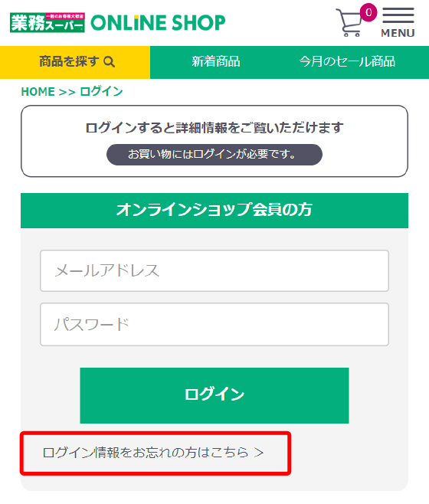Open the shopping cart icon
The width and height of the screenshot is (429, 504).
[x=349, y=22]
